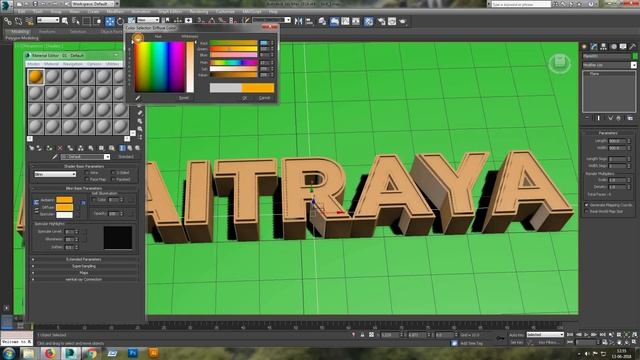
Task: Open Modes menu in Material Editor
Action: [33, 64]
